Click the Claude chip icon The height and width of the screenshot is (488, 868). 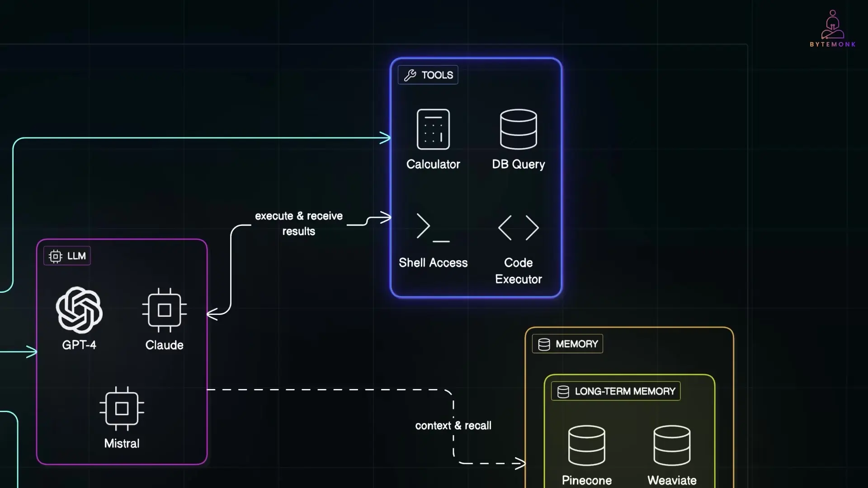point(165,310)
